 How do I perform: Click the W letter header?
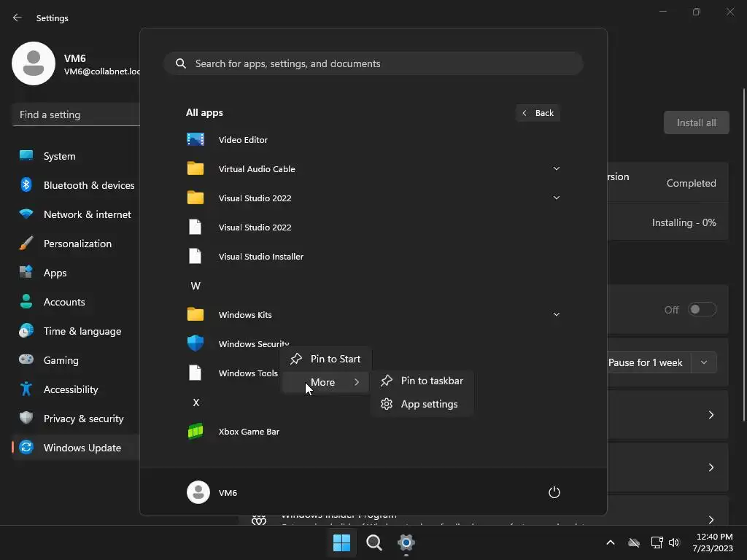(196, 286)
